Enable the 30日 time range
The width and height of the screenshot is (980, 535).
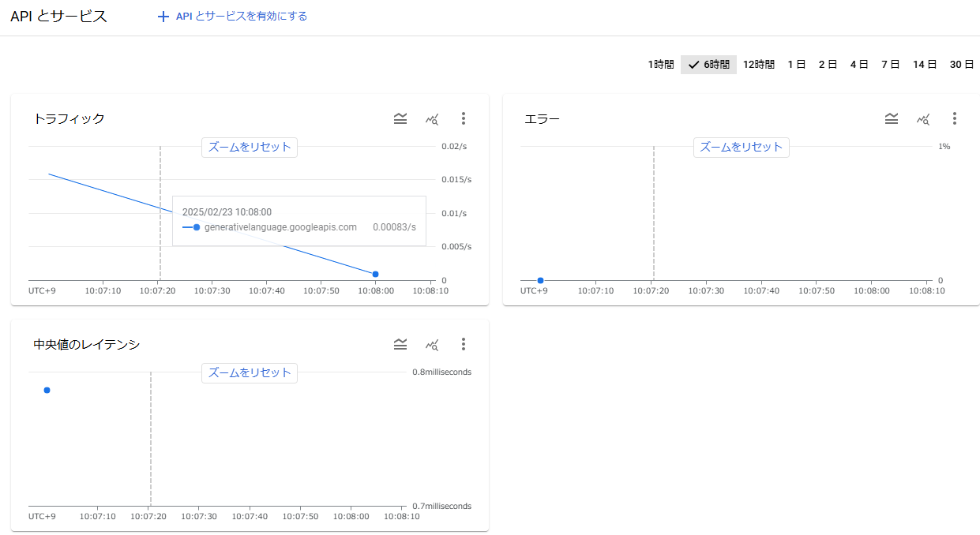(x=962, y=65)
